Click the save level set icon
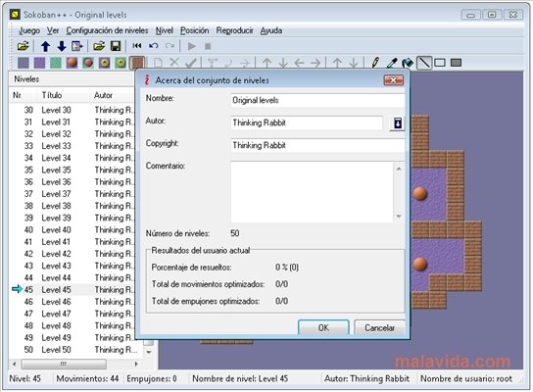This screenshot has width=533, height=392. click(x=116, y=46)
